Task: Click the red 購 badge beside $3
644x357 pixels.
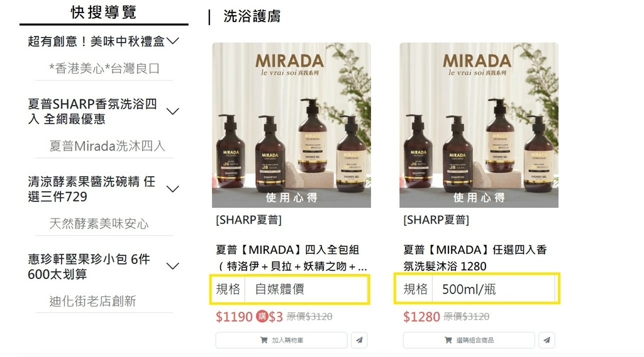Action: point(262,316)
